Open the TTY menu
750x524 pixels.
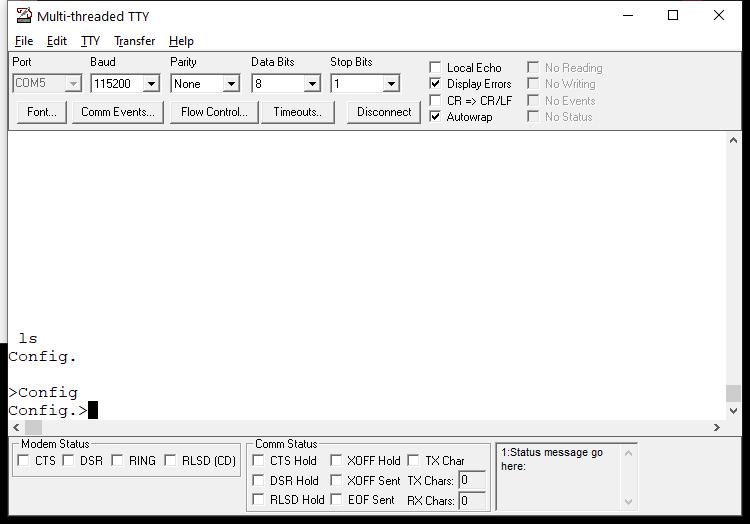[90, 41]
